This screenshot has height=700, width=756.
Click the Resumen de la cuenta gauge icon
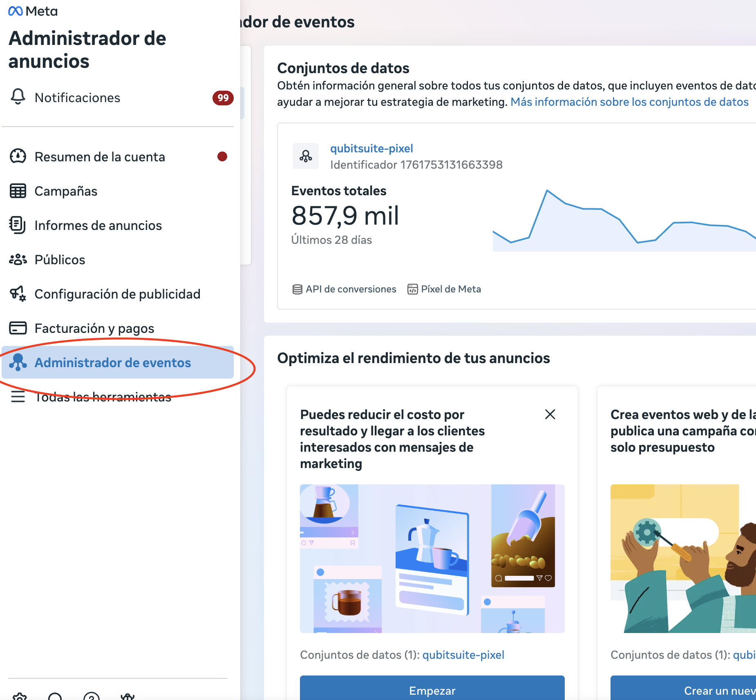coord(18,156)
